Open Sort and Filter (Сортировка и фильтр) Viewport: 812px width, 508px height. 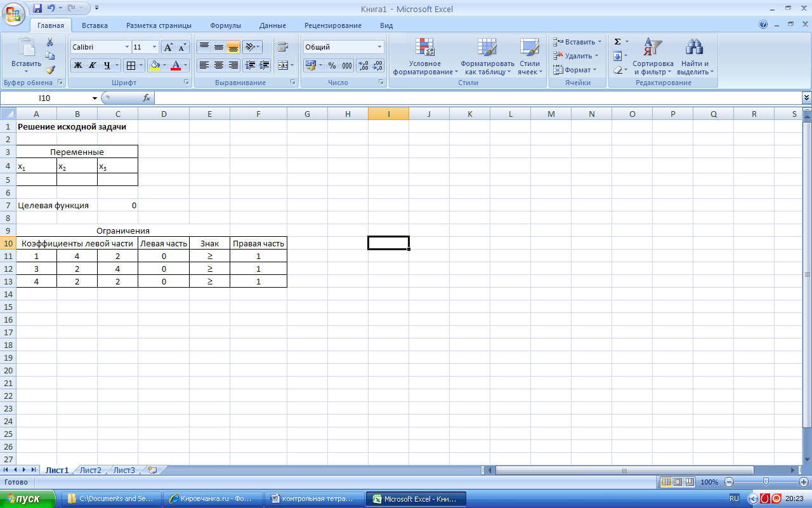point(653,57)
